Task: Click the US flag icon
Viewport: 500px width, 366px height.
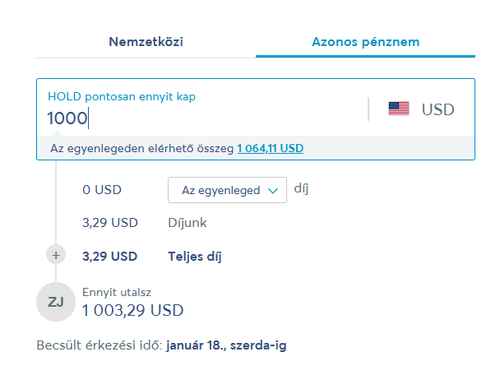Action: (x=399, y=109)
